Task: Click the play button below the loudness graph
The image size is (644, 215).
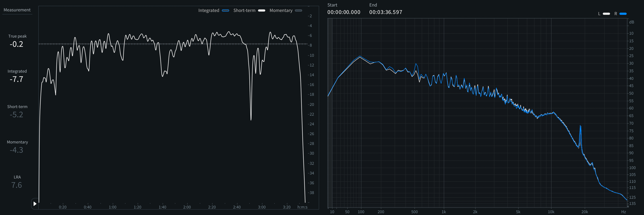Action: pos(35,204)
